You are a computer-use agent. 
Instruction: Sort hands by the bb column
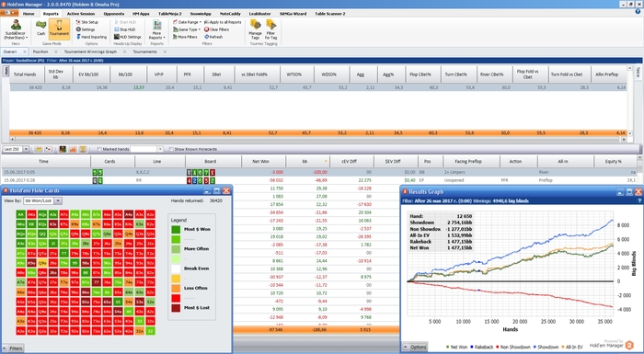pyautogui.click(x=307, y=162)
